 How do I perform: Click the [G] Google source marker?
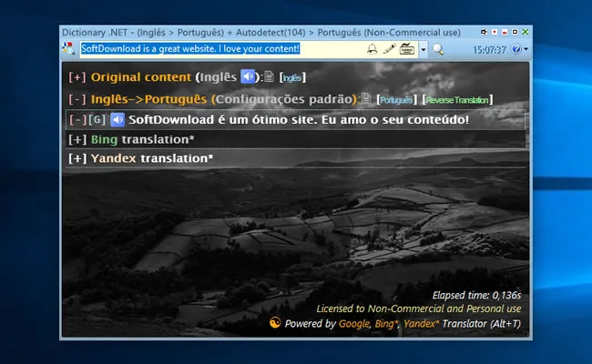point(97,119)
